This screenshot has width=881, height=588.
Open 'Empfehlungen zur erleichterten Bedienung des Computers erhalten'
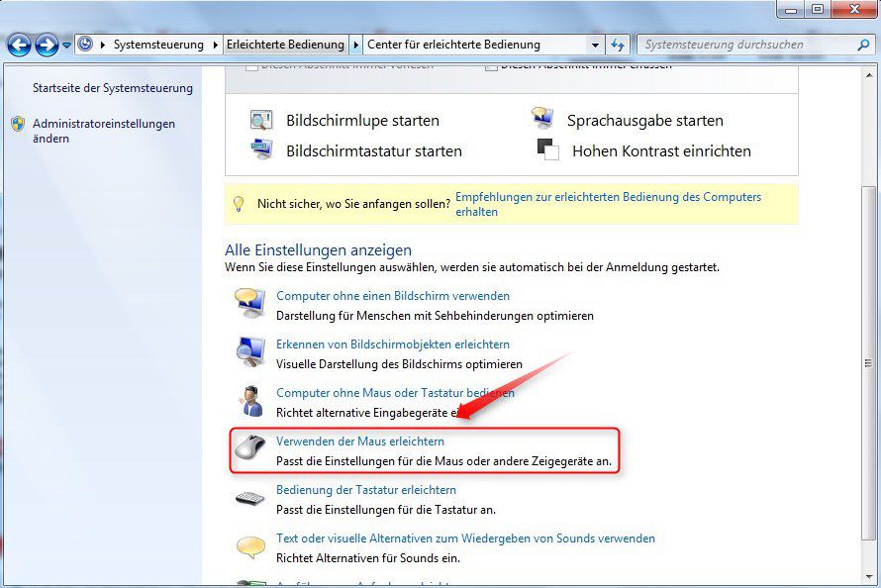click(x=599, y=197)
